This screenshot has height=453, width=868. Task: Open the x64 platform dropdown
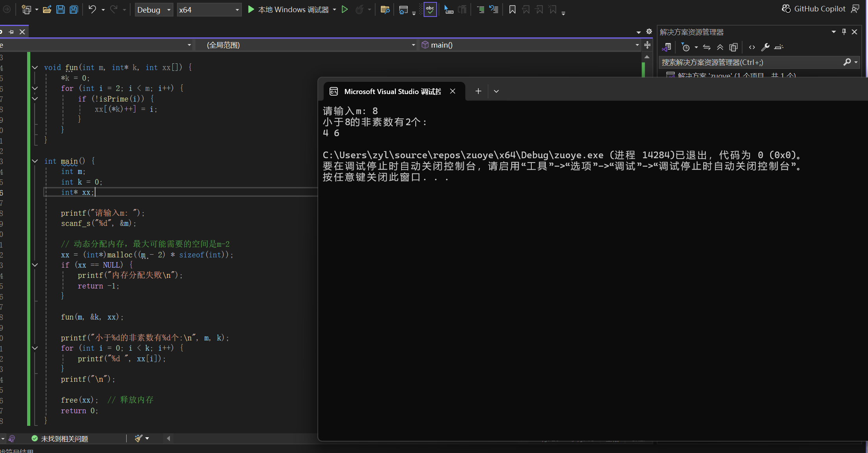coord(209,10)
